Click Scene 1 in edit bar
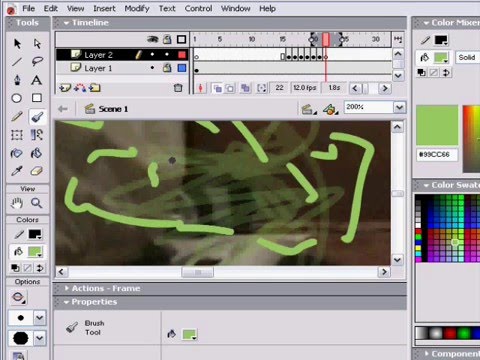 coord(113,109)
